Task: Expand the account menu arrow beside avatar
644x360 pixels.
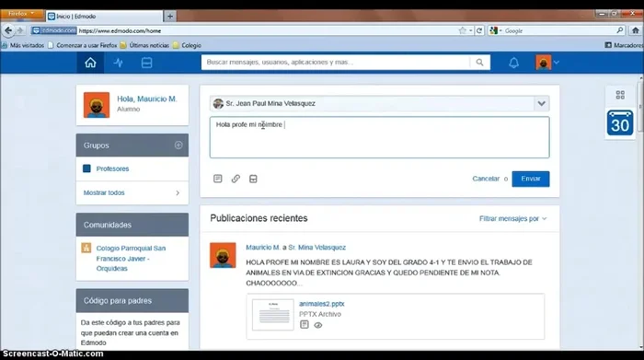Action: [556, 63]
